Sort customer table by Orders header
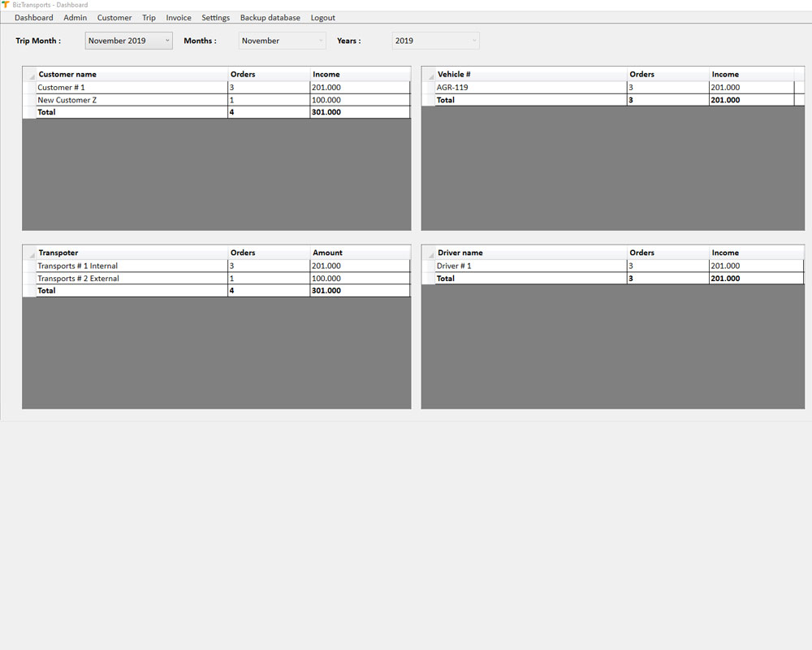The width and height of the screenshot is (812, 650). pyautogui.click(x=269, y=74)
